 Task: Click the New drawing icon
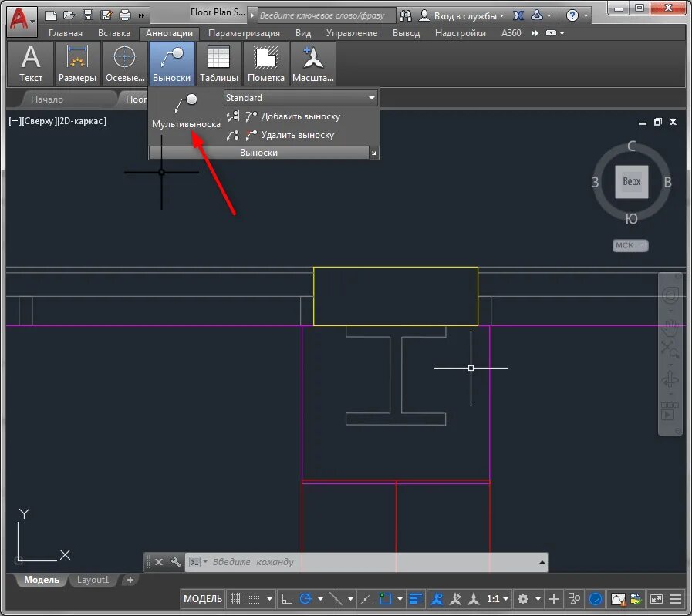coord(51,16)
